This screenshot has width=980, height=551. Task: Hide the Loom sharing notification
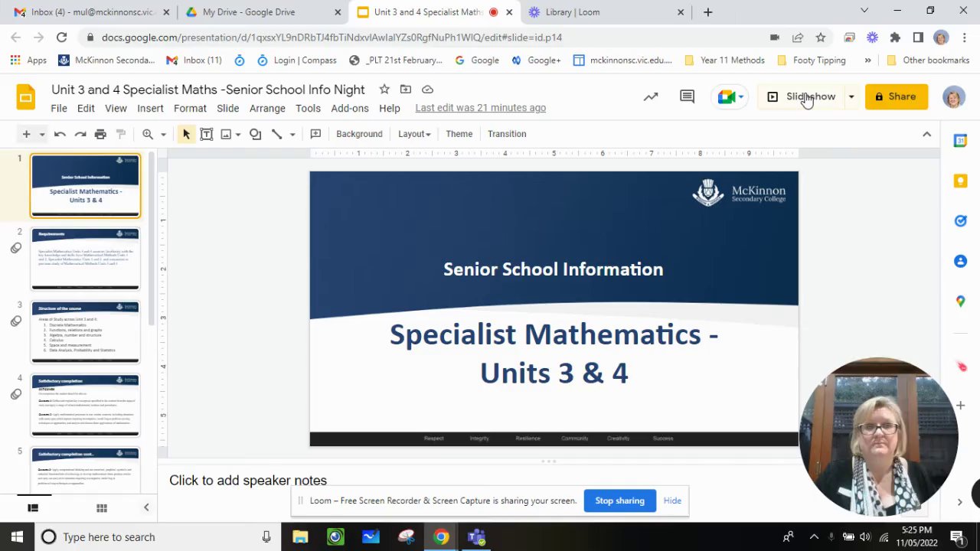pos(672,500)
